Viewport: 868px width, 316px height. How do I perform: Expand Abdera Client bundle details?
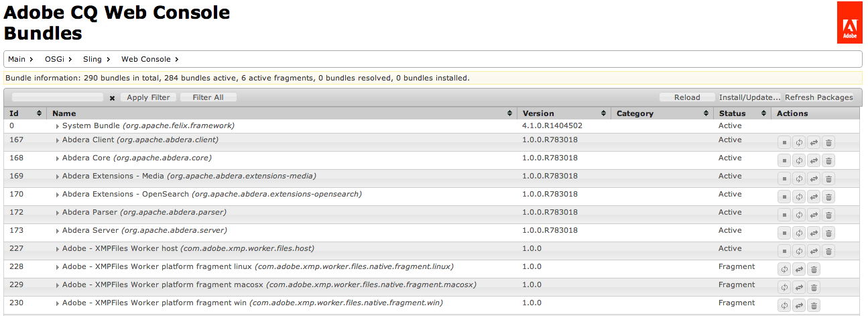coord(58,140)
